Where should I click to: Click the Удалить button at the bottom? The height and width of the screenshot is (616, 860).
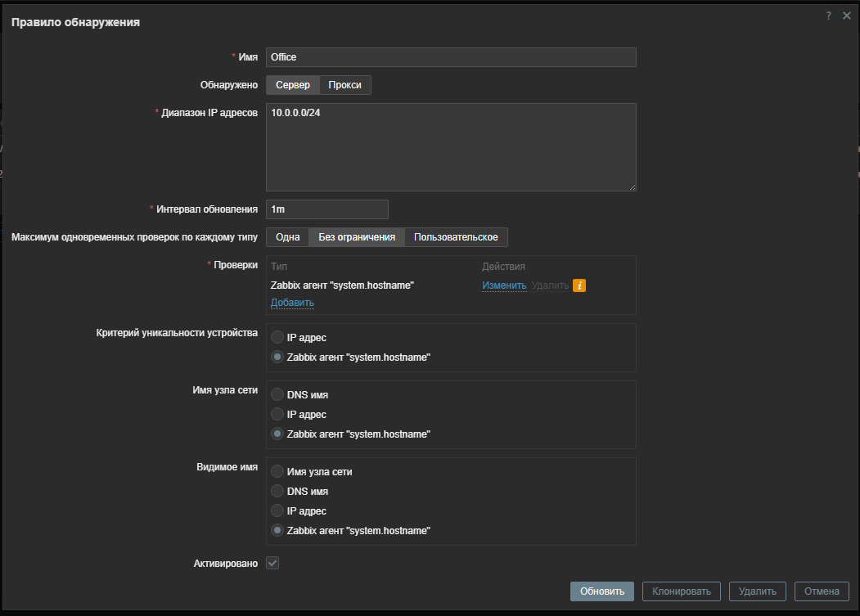[757, 591]
